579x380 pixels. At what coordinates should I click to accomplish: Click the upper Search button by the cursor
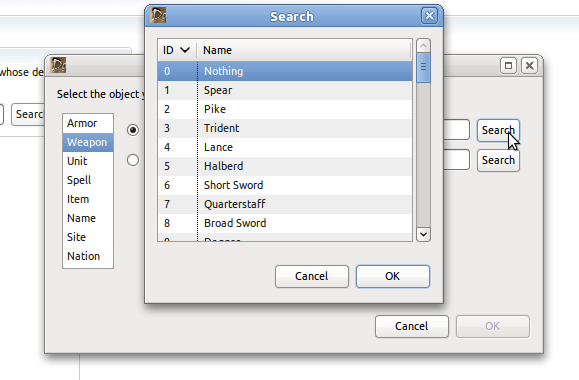pos(498,130)
